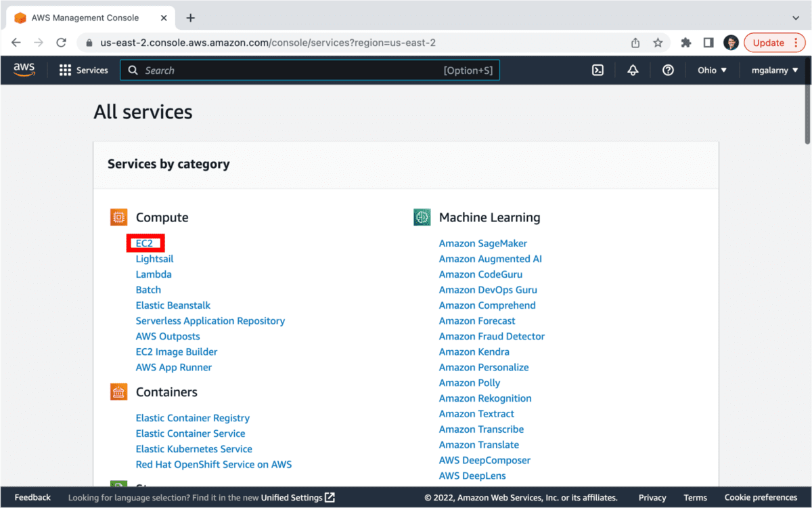
Task: Open Unified Settings external link icon
Action: (330, 497)
